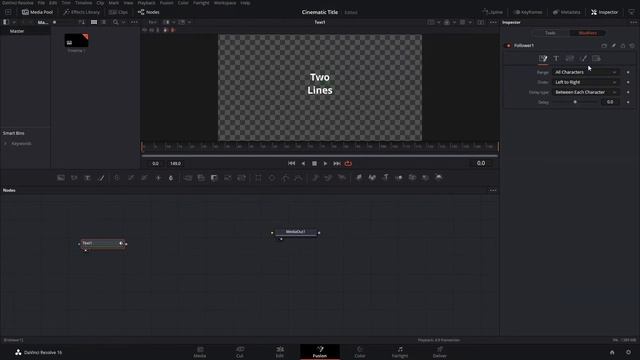Select the Timeline 1 thumbnail in media pool

pos(76,40)
